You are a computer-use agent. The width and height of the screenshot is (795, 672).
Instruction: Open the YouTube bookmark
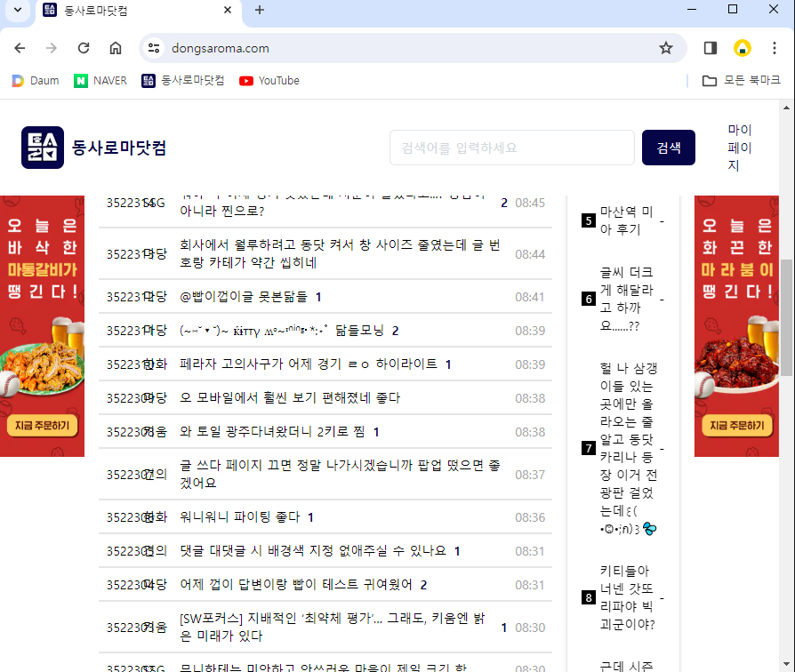click(x=269, y=81)
